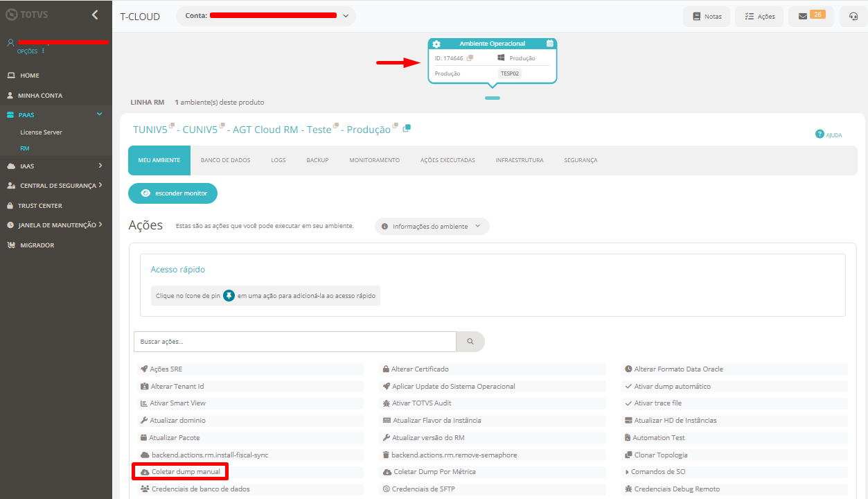Copy AGT Cloud RM - Teste name
The height and width of the screenshot is (499, 868).
click(x=335, y=125)
